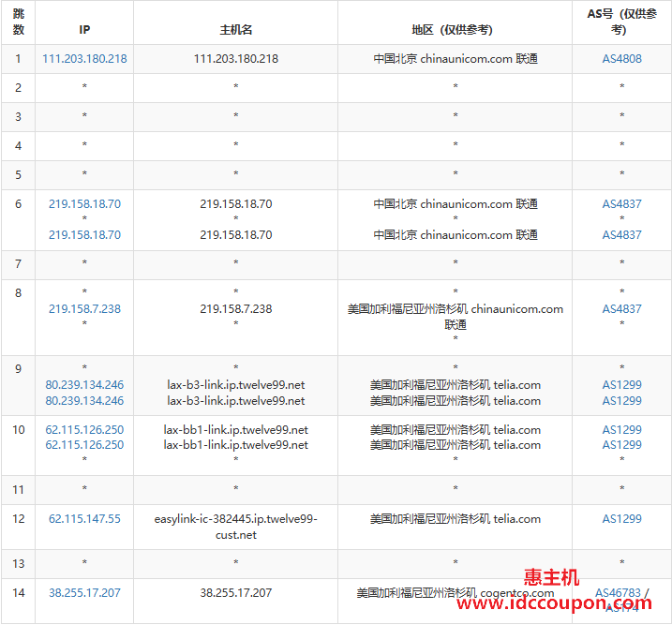Select hop 12 region 美国加利福尼亚州洛杉矶 telia.com
The width and height of the screenshot is (672, 625).
[x=455, y=519]
